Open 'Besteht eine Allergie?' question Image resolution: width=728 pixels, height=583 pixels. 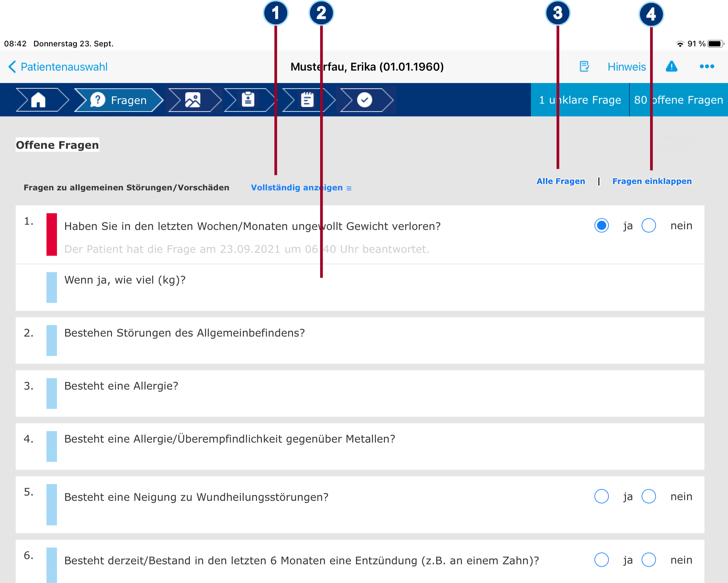360,393
